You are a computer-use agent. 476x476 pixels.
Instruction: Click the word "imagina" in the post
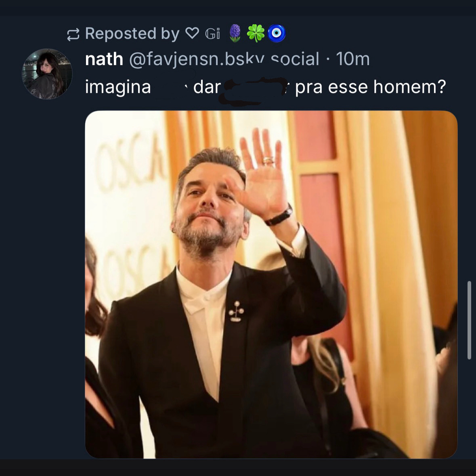click(118, 87)
